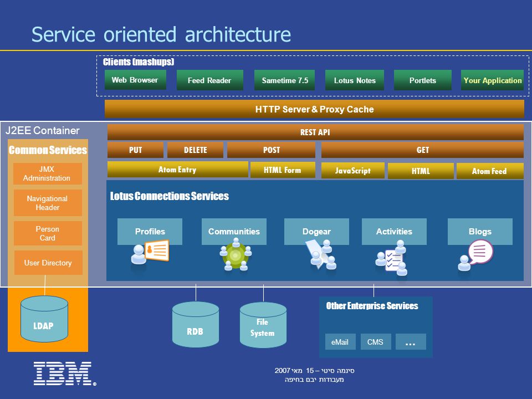The height and width of the screenshot is (399, 532).
Task: Click the Your Application box
Action: point(492,80)
